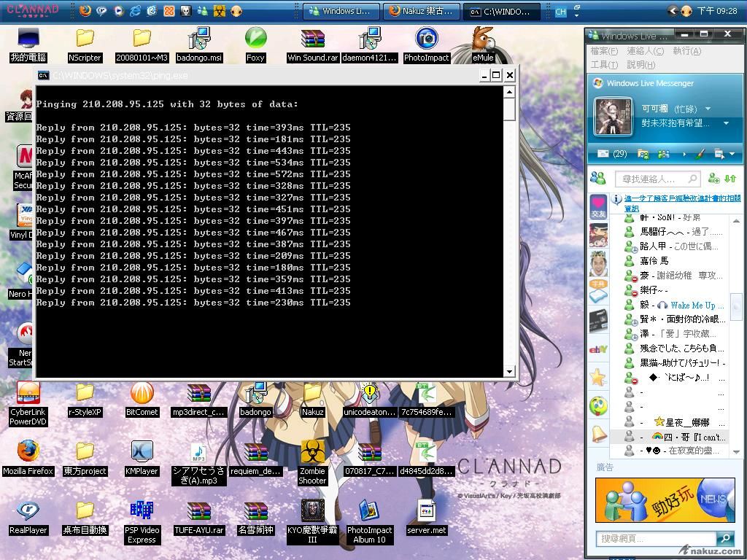This screenshot has height=560, width=747.
Task: Open 工具(T) menu in Messenger
Action: coord(604,64)
